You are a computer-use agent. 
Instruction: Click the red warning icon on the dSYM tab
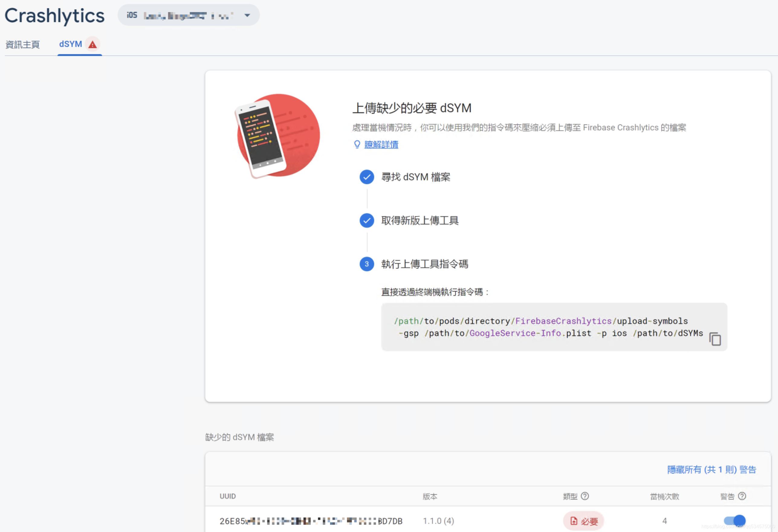[92, 44]
